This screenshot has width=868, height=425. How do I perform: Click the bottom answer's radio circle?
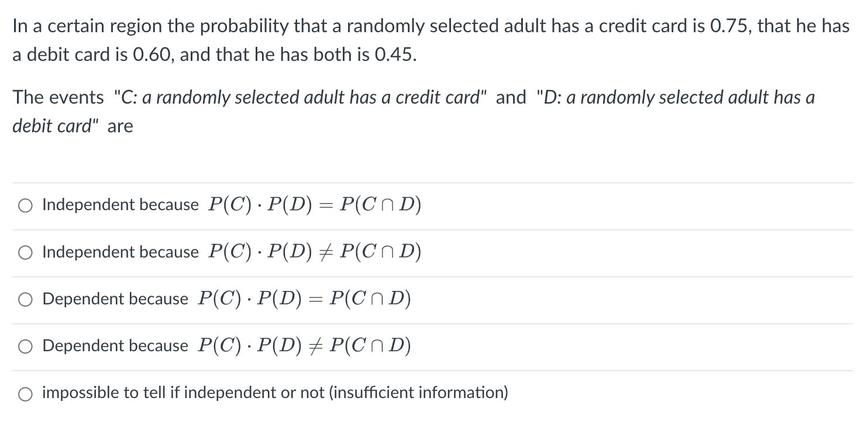(x=25, y=393)
